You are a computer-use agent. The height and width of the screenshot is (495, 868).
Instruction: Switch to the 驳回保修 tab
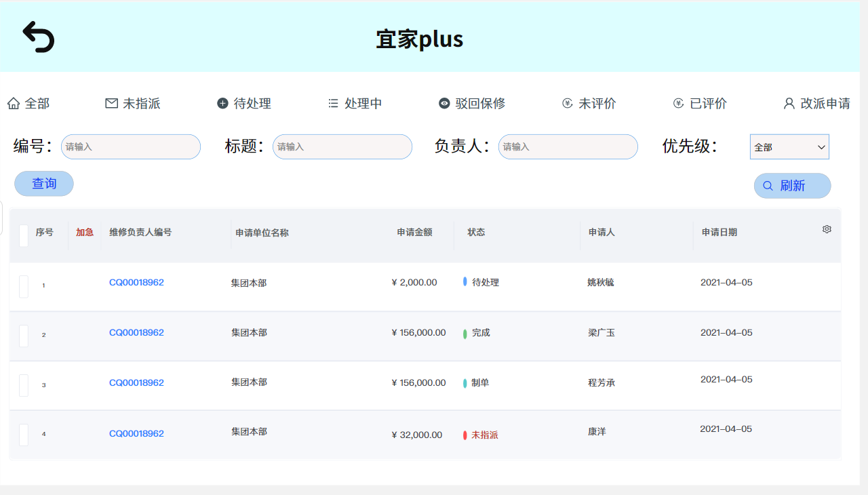472,104
